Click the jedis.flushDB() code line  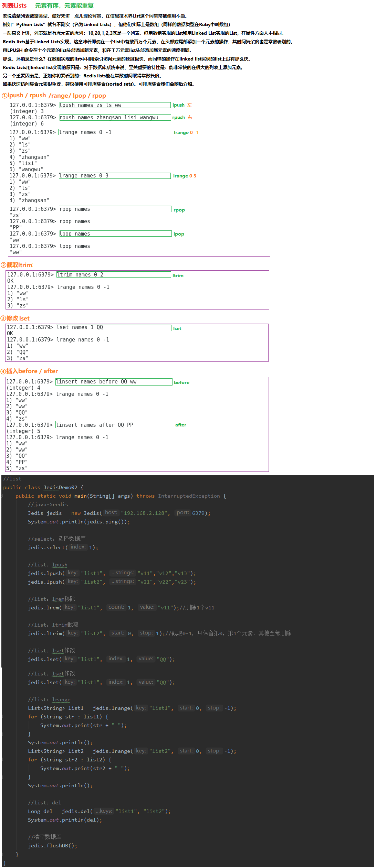click(52, 846)
